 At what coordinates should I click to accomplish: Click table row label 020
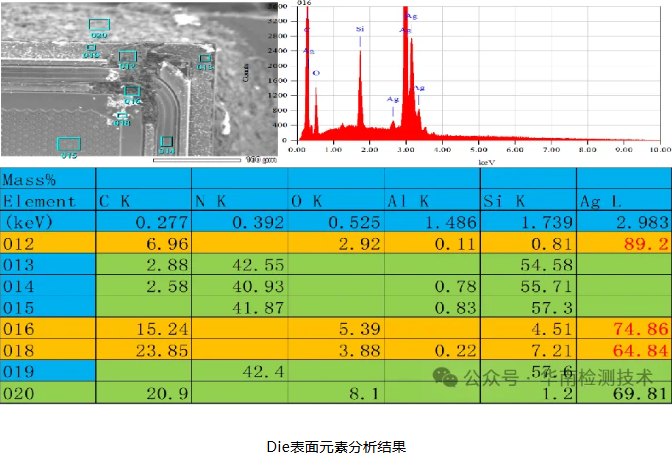pyautogui.click(x=48, y=393)
